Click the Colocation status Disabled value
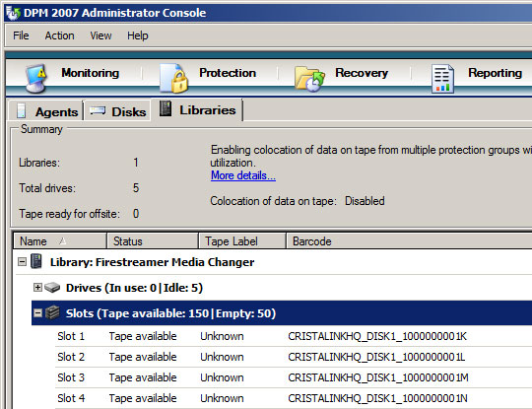 (x=365, y=201)
